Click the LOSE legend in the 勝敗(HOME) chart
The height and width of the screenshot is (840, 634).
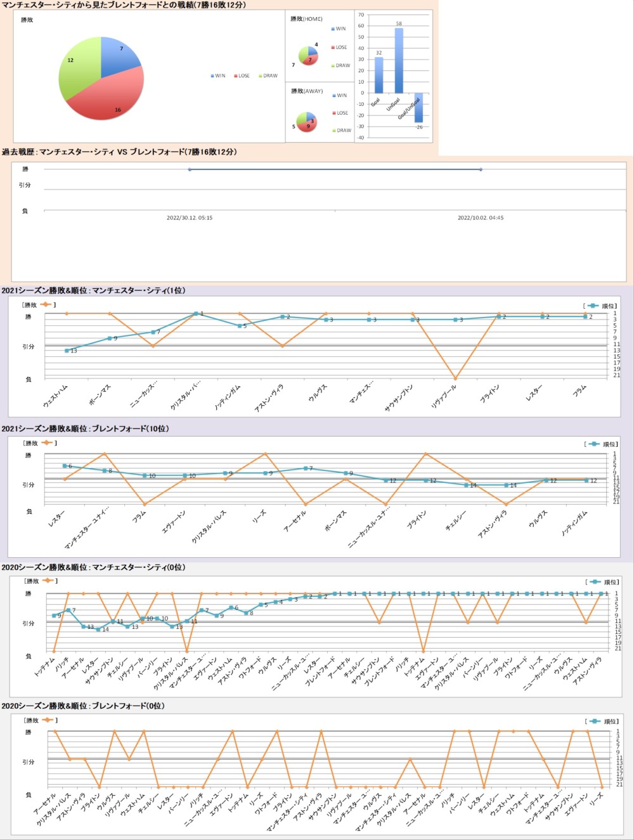tap(339, 48)
